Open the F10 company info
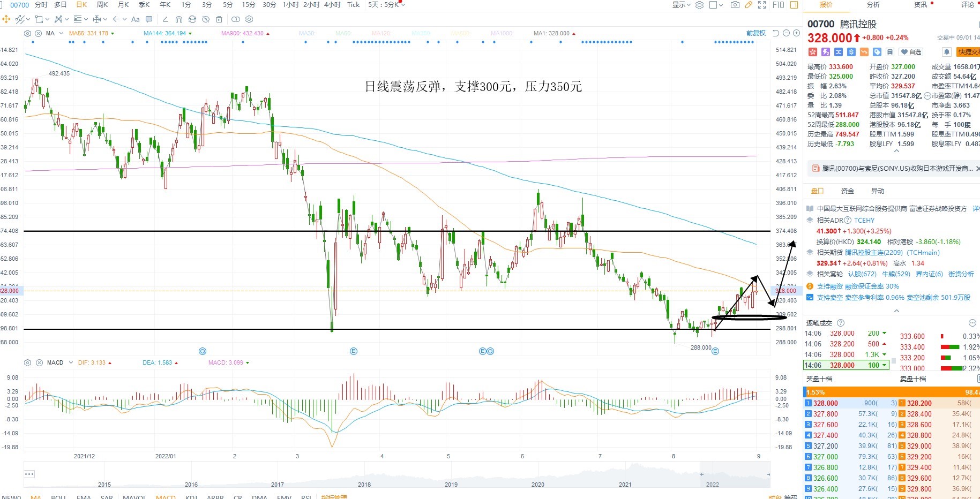The height and width of the screenshot is (499, 980). click(x=778, y=5)
